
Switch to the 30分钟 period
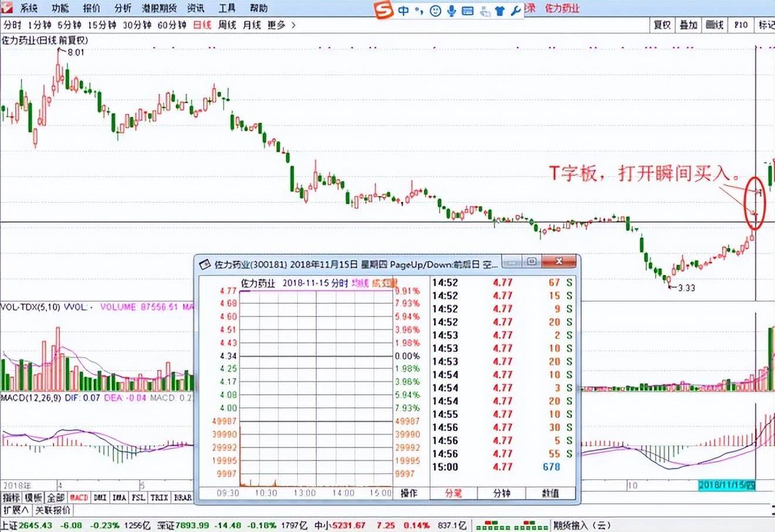(x=137, y=25)
